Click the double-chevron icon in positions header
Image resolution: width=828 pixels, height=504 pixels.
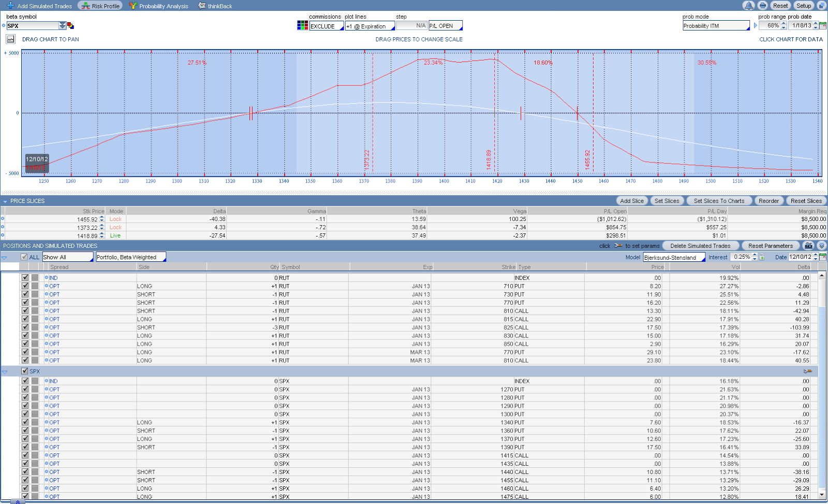point(821,246)
